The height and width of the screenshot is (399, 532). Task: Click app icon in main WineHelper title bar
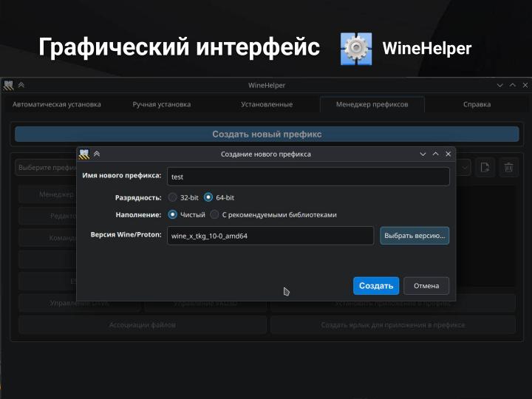point(8,85)
